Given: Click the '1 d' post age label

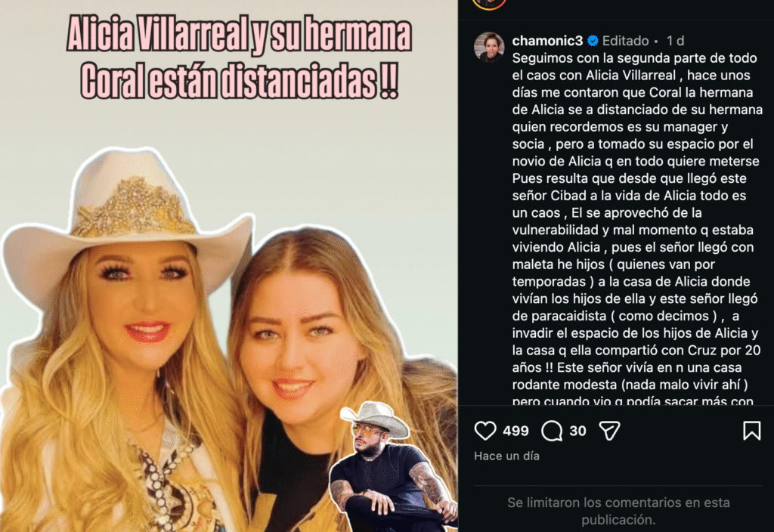Looking at the screenshot, I should (x=675, y=41).
